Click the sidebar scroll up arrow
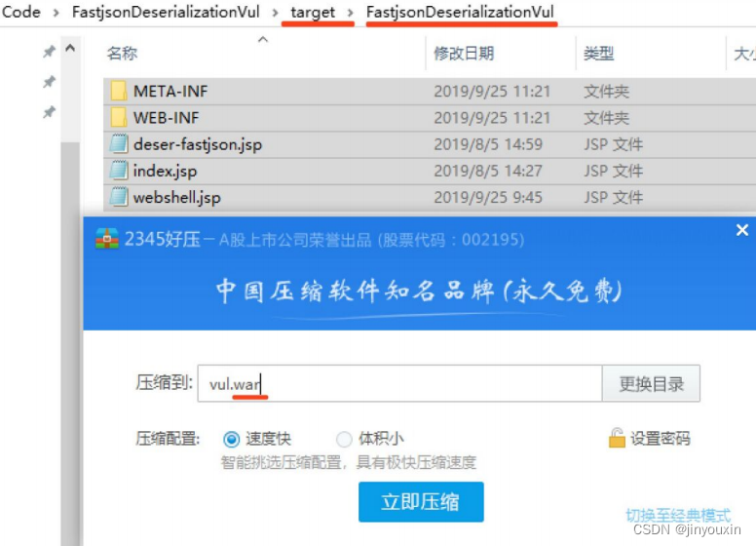 tap(70, 48)
